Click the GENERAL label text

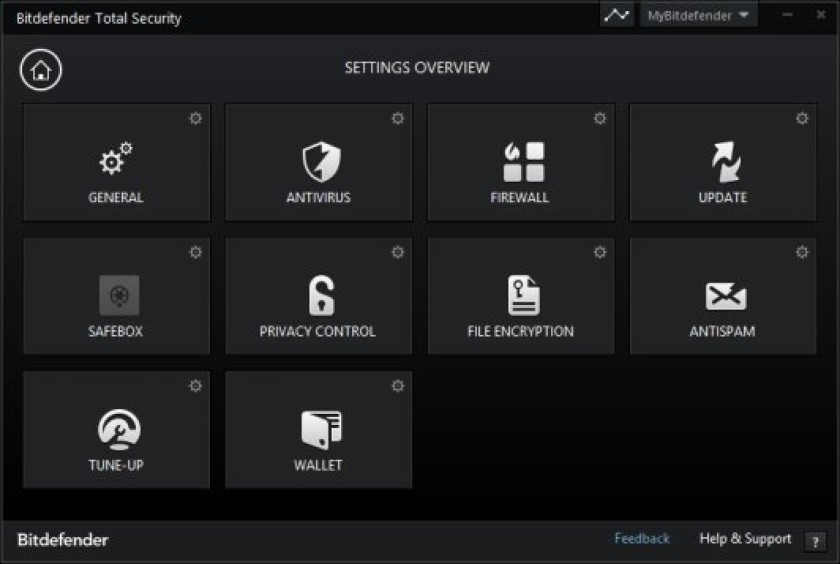116,198
